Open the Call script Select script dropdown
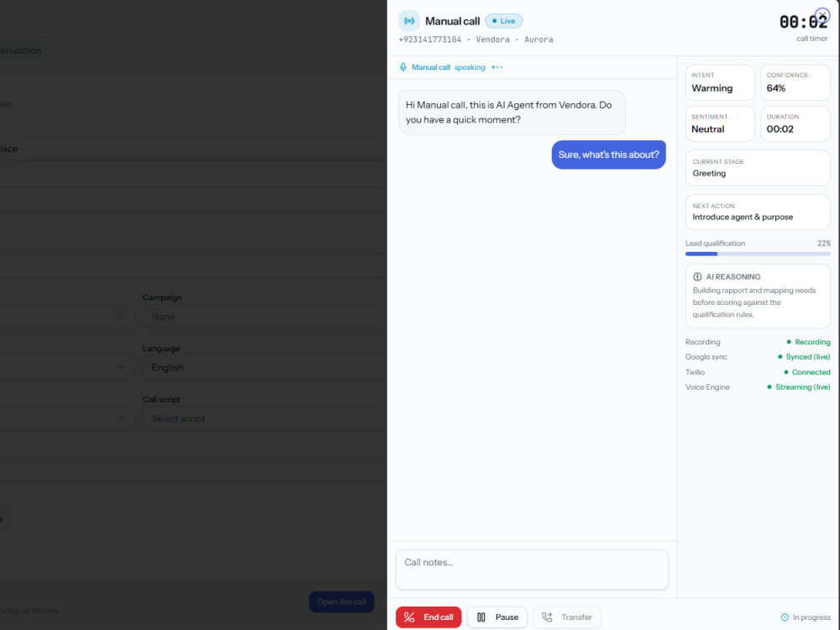Viewport: 840px width, 630px height. pyautogui.click(x=265, y=418)
